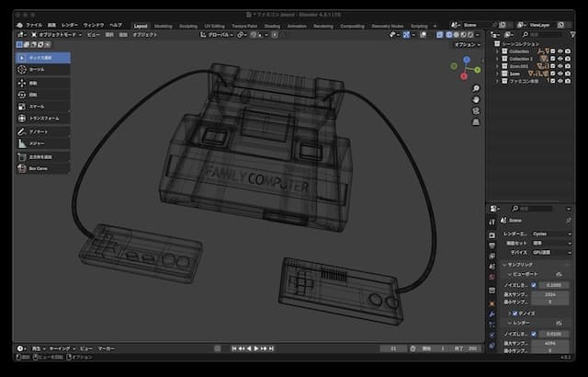Jump to the timeline end frame button

tap(271, 348)
